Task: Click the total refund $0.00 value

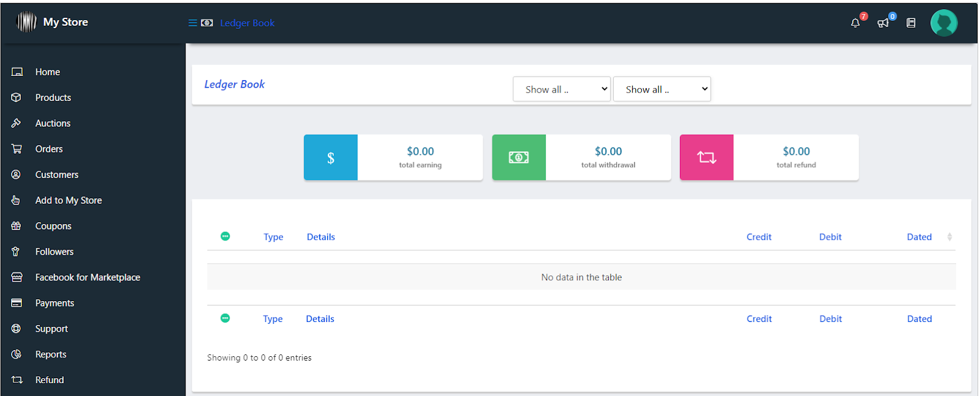Action: click(x=796, y=151)
